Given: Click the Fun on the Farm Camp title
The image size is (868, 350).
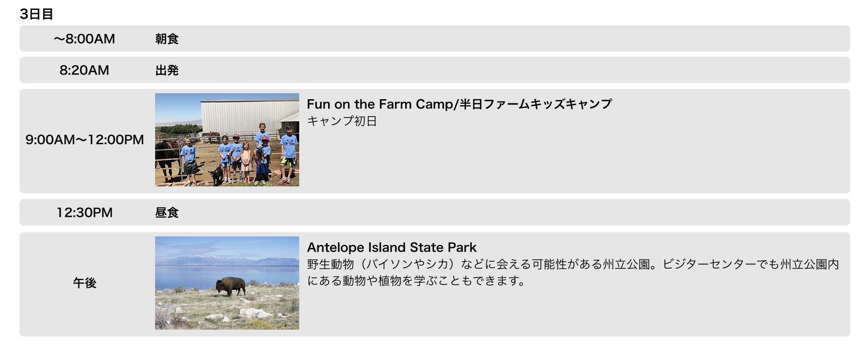Looking at the screenshot, I should pos(459,104).
